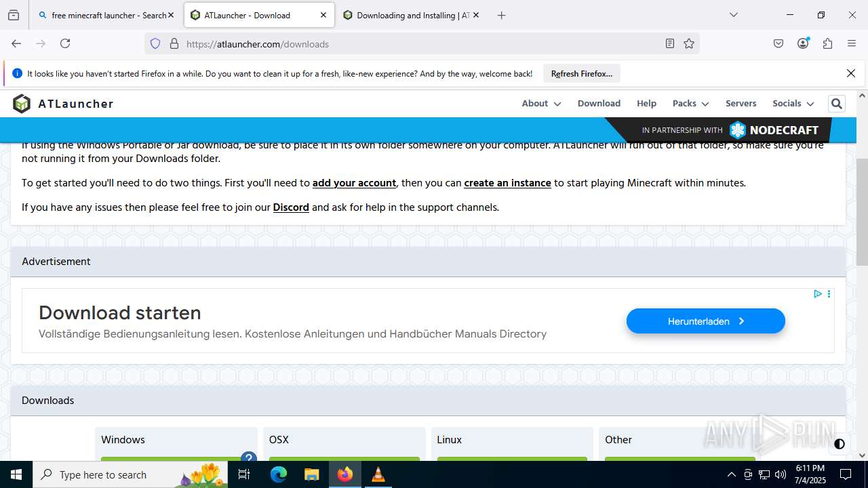This screenshot has width=868, height=488.
Task: Open the Download nav menu item
Action: point(599,104)
